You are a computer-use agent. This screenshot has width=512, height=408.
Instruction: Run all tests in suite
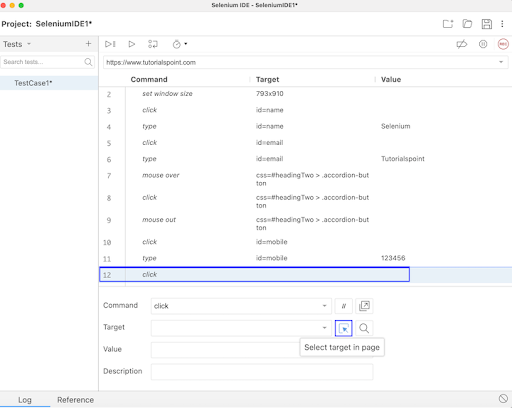(x=110, y=44)
